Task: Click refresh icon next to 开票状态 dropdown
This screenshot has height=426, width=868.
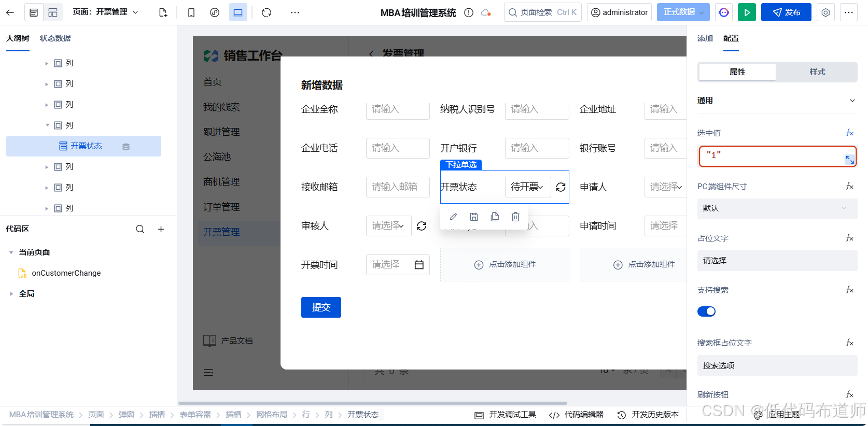Action: (x=561, y=187)
